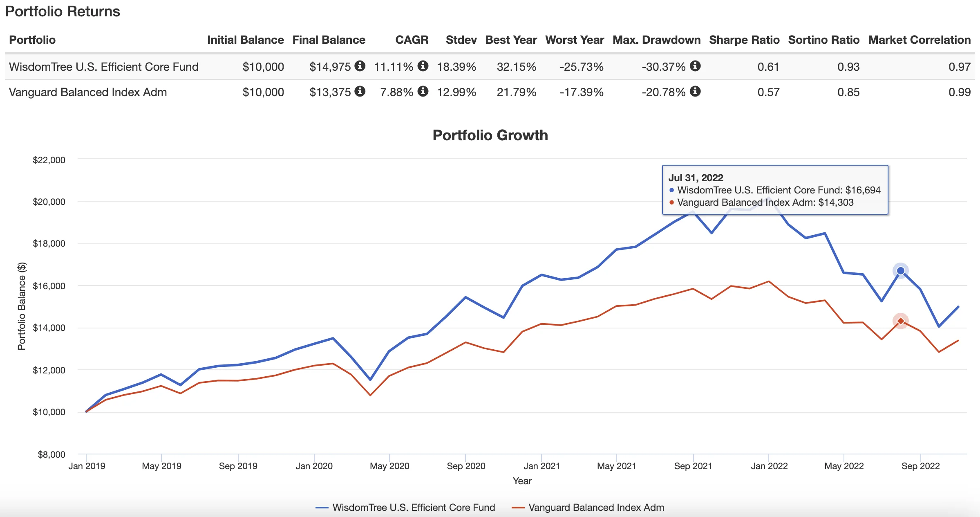Click the Jul 31, 2022 tooltip date

pyautogui.click(x=696, y=178)
